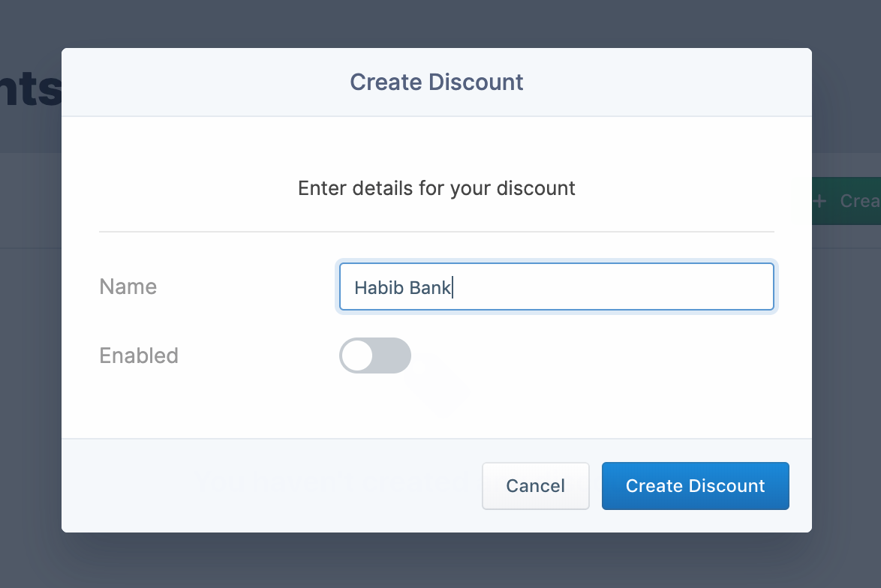This screenshot has width=881, height=588.
Task: Click the Name field label
Action: (x=128, y=286)
